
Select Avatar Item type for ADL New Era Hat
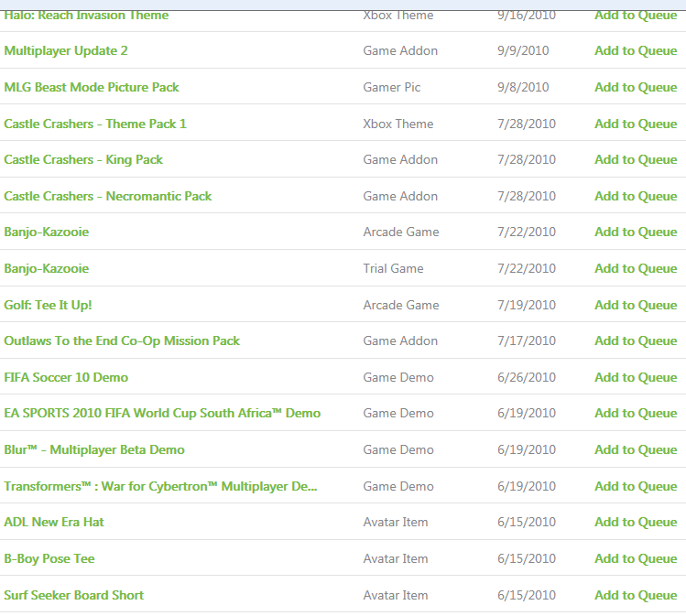(396, 522)
